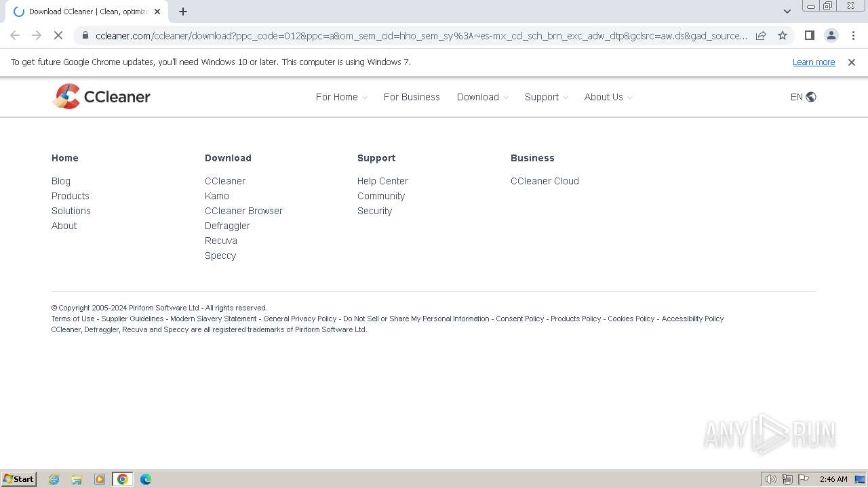The height and width of the screenshot is (488, 868).
Task: Open Supplier Guidelines link
Action: pyautogui.click(x=133, y=319)
